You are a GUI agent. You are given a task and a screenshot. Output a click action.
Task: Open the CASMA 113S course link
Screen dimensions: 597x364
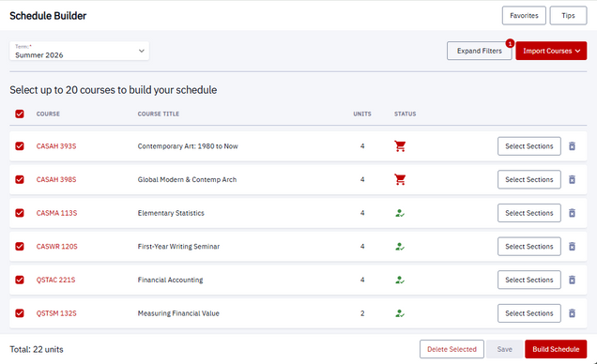(56, 213)
